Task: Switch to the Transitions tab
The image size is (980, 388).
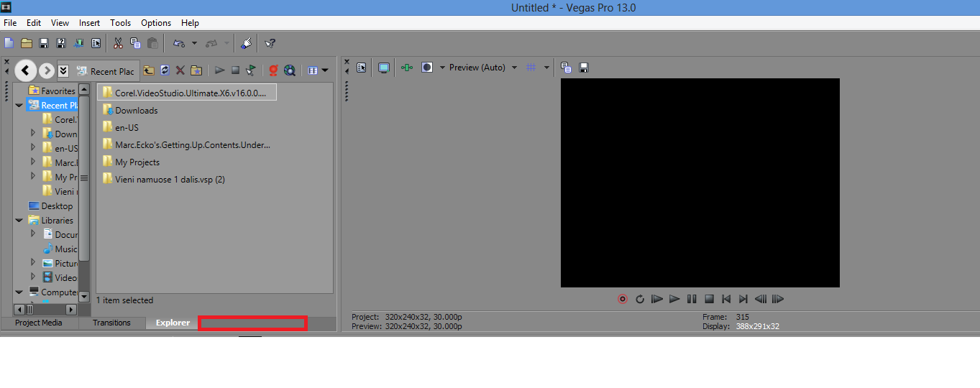Action: pos(111,323)
